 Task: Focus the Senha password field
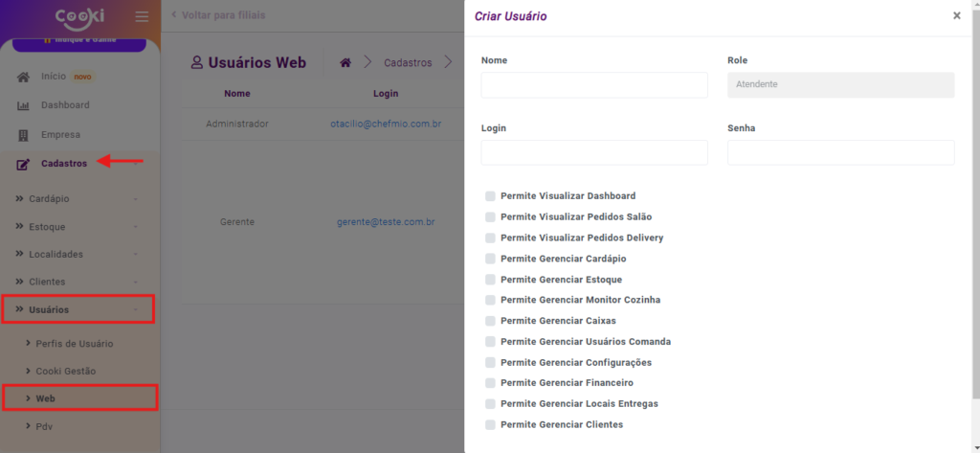(840, 153)
